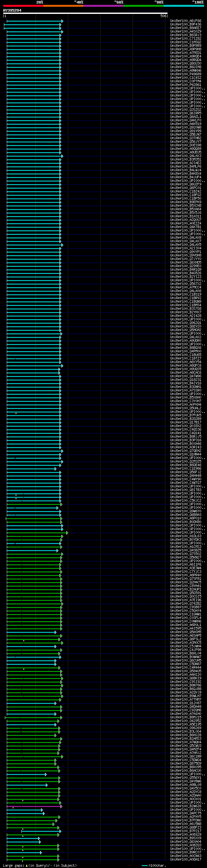
Task: Select the UniRef100_Q17B17 label
Action: 186,422
